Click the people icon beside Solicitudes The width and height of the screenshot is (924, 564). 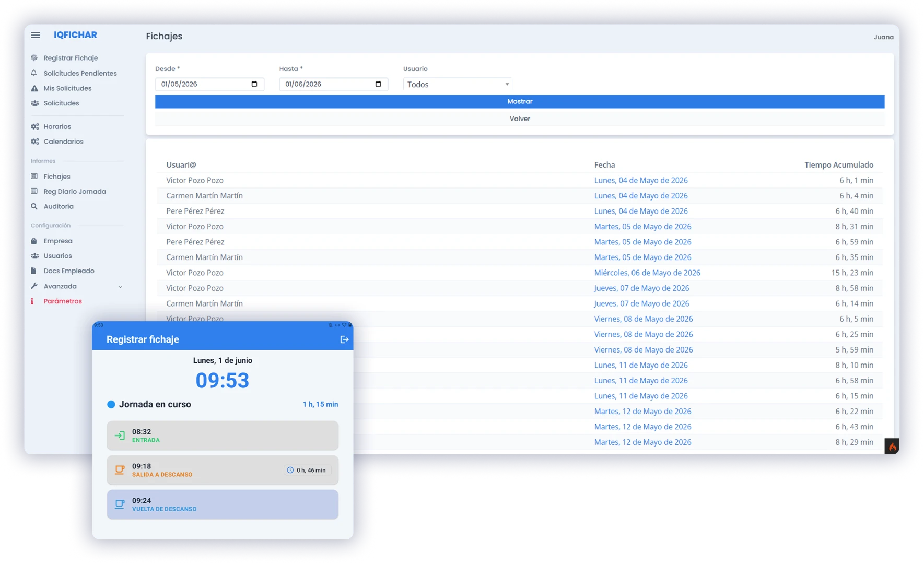[34, 103]
